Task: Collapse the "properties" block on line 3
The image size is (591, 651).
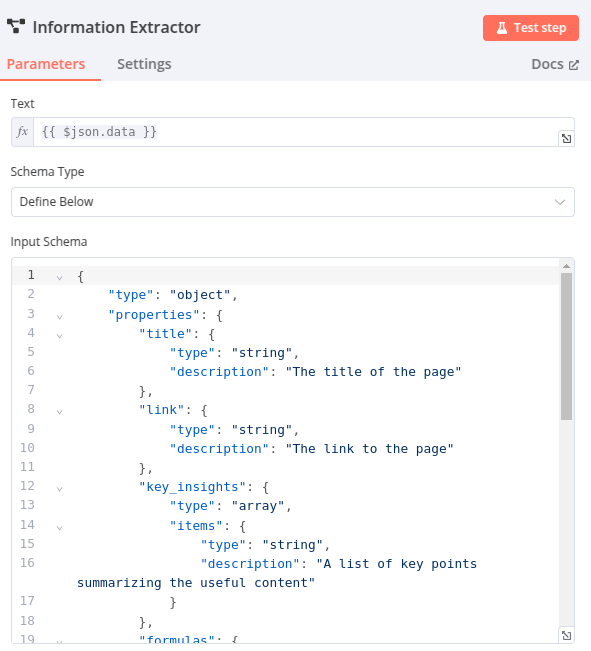Action: pos(59,317)
